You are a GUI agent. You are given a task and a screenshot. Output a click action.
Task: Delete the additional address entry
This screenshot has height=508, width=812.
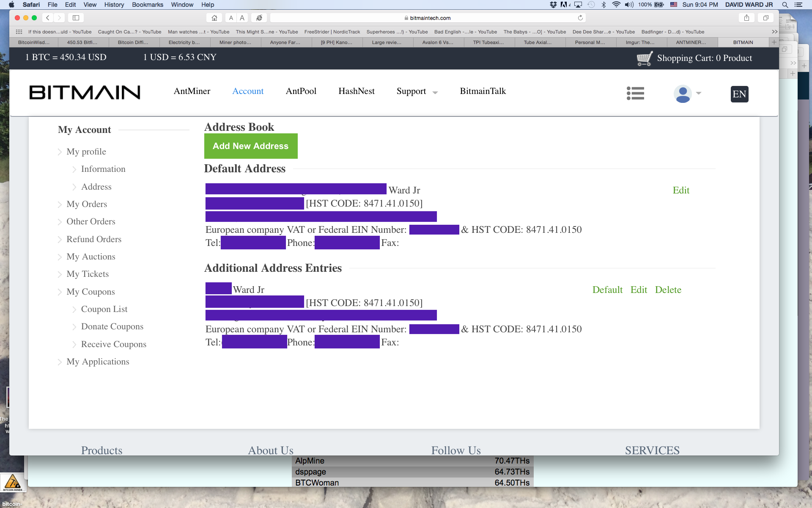pyautogui.click(x=668, y=290)
